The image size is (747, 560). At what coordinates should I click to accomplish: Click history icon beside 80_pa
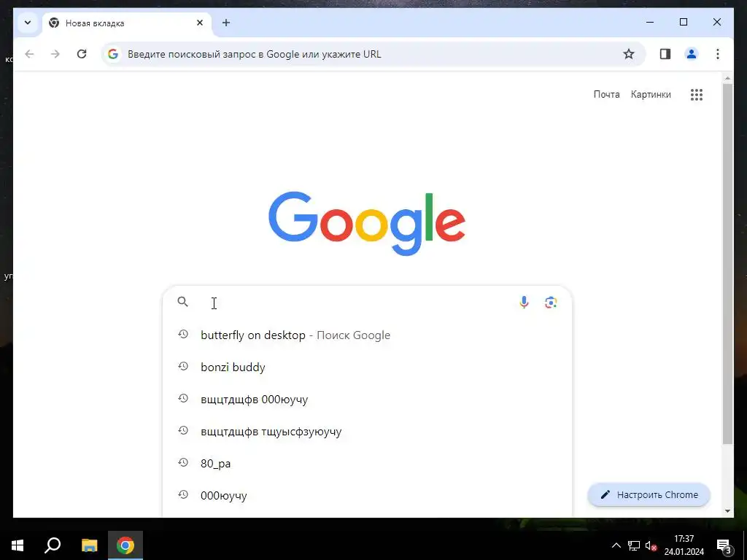(x=183, y=462)
